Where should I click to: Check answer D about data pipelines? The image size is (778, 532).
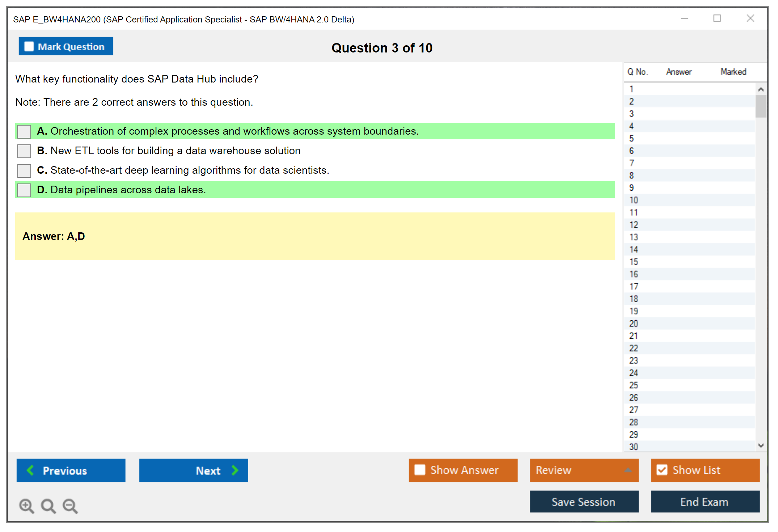point(24,190)
